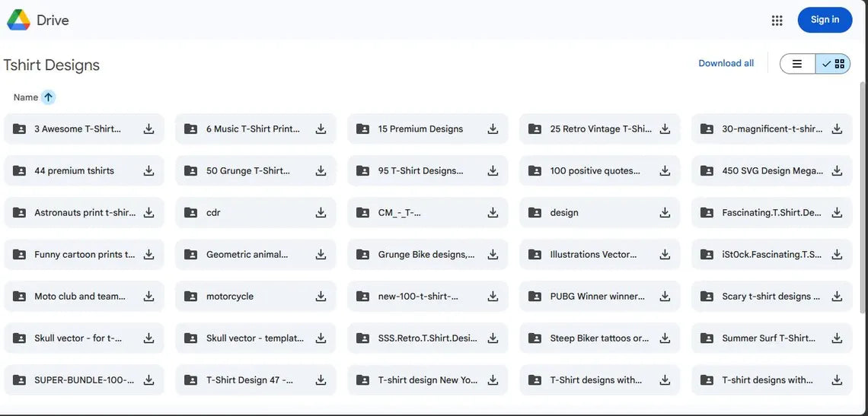Download the T-shirt design New Yo folder
Image resolution: width=868 pixels, height=416 pixels.
[493, 380]
